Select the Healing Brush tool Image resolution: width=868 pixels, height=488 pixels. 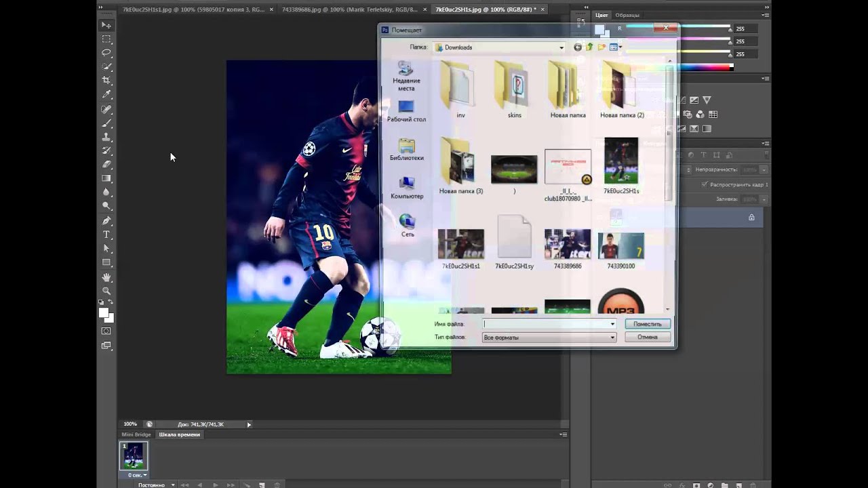(x=106, y=109)
